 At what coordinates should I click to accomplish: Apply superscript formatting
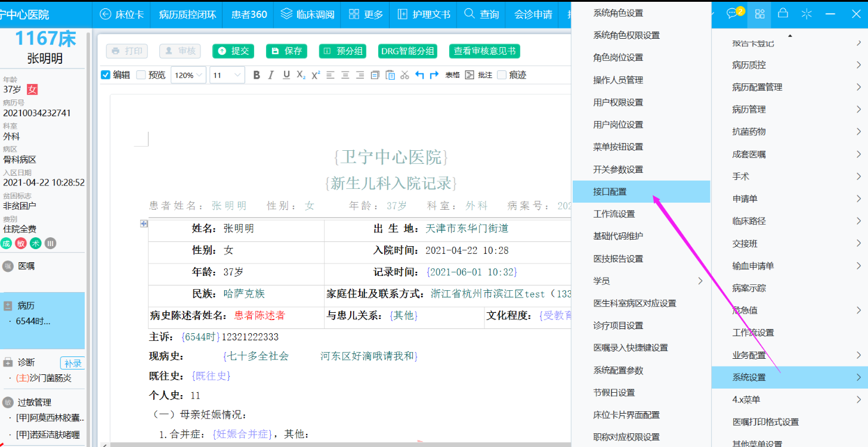point(316,75)
